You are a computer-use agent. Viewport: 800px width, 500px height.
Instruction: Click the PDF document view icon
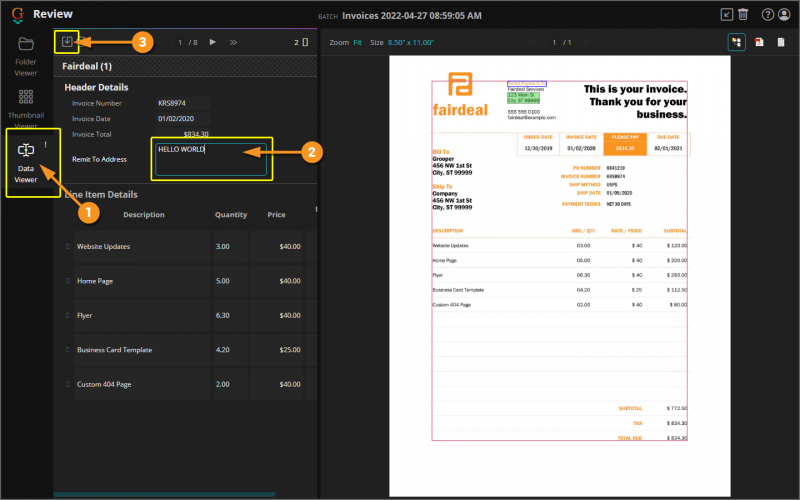(757, 42)
